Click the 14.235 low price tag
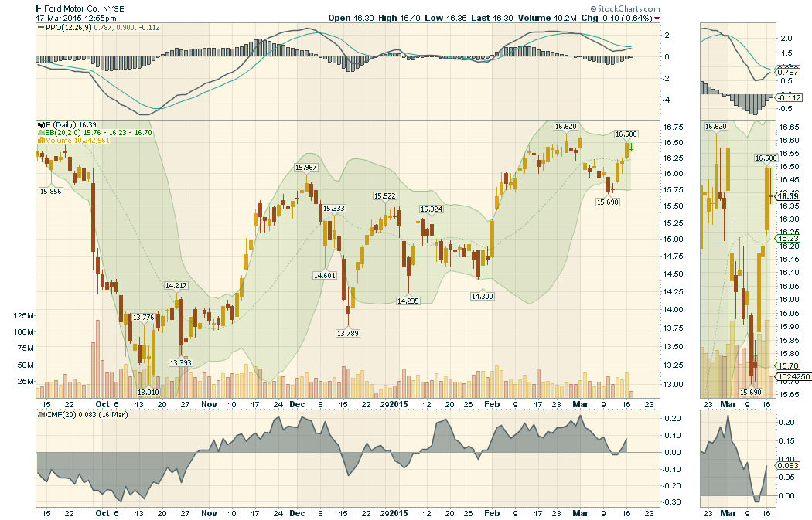Image resolution: width=812 pixels, height=520 pixels. pyautogui.click(x=408, y=301)
